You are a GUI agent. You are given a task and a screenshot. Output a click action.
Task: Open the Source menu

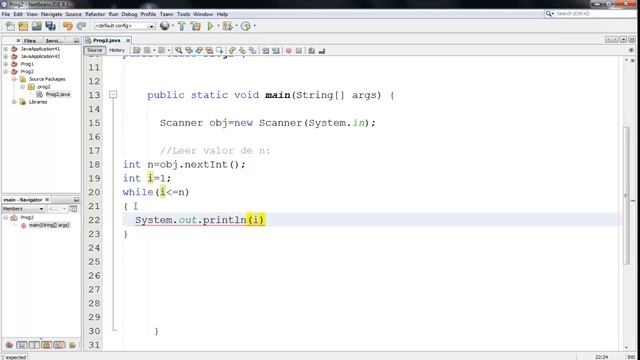pos(73,14)
